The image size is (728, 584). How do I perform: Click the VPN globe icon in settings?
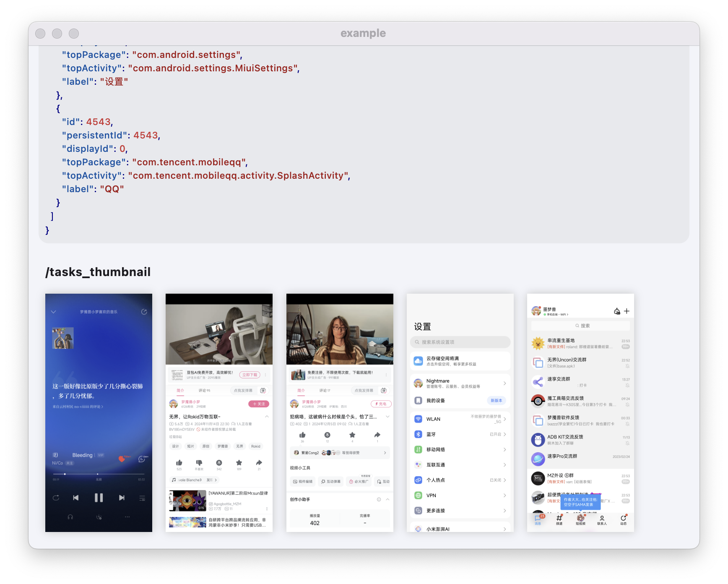[418, 495]
